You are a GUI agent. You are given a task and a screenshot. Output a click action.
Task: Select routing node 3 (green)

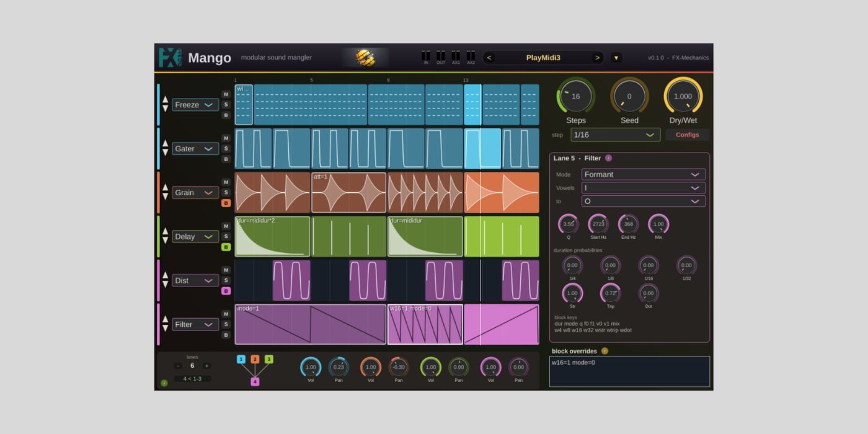269,359
